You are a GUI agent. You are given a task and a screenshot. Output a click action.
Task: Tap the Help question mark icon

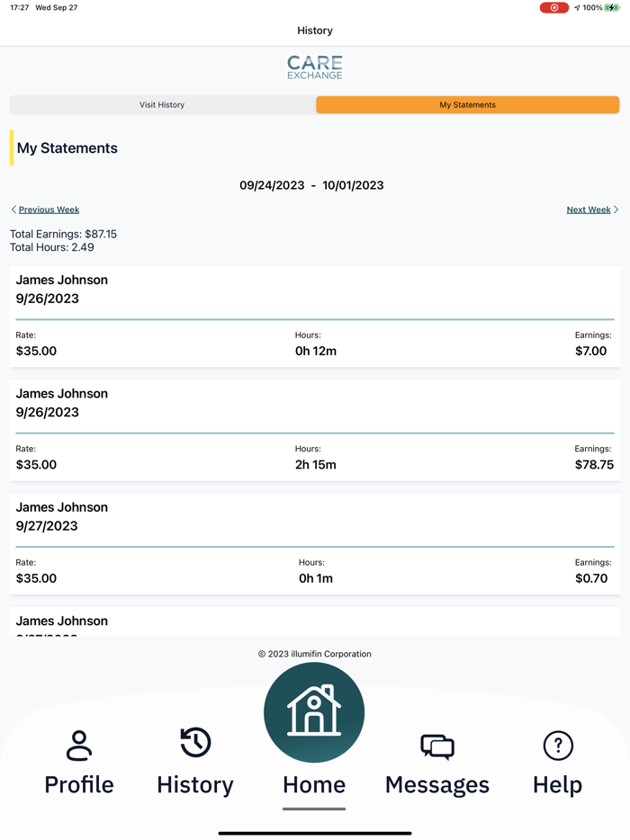(x=556, y=746)
